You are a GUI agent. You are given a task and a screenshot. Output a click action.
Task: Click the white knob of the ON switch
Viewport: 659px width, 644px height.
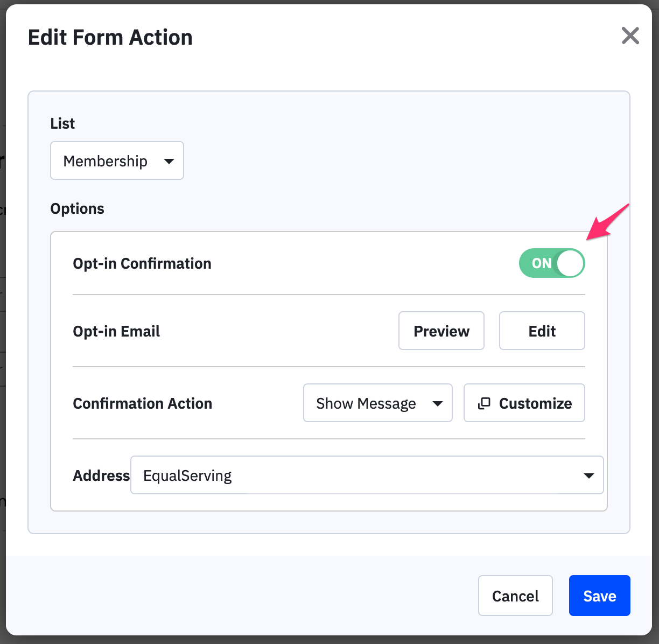coord(570,263)
